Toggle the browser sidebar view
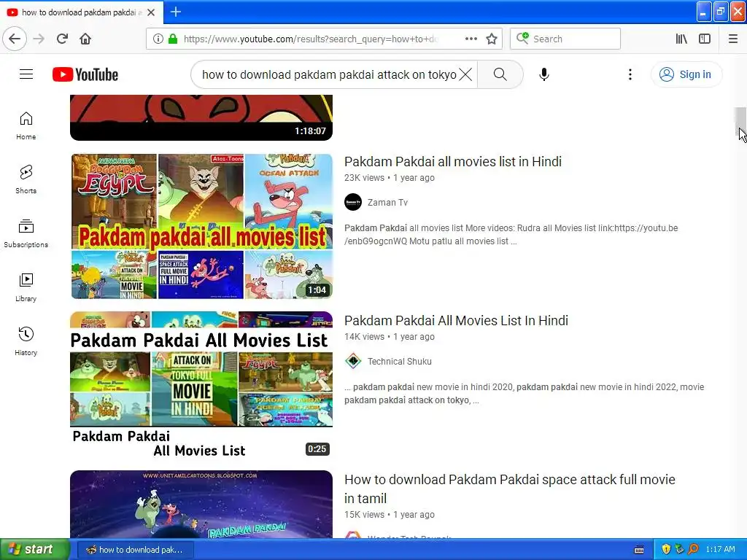 tap(705, 39)
